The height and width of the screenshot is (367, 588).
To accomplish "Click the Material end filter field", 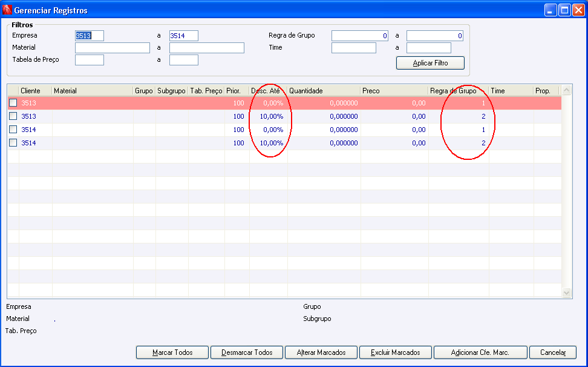I will pos(207,48).
